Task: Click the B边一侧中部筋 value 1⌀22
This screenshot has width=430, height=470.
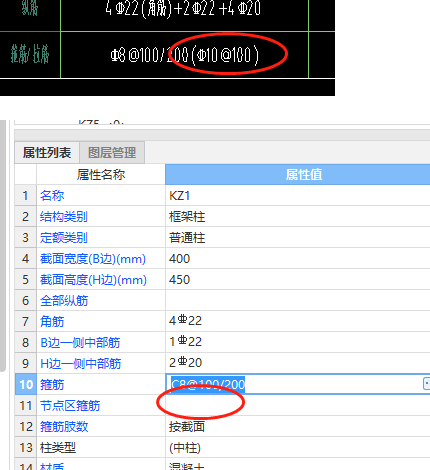Action: click(x=298, y=343)
